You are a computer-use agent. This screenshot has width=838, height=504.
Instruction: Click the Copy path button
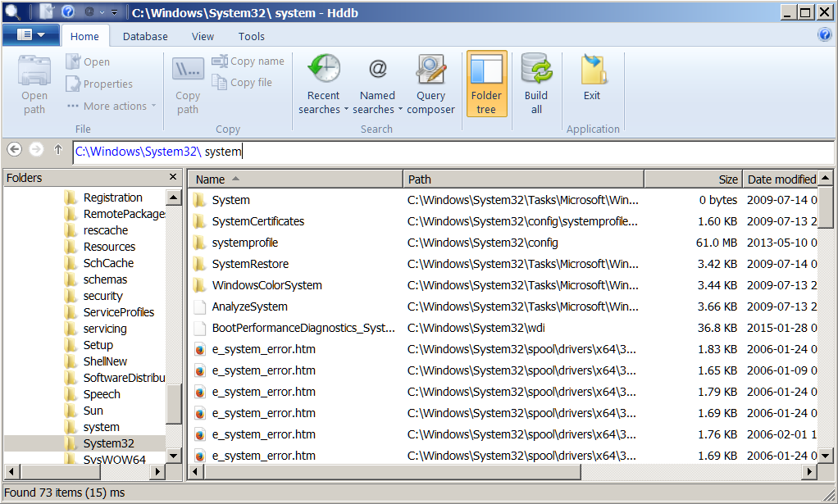tap(188, 84)
